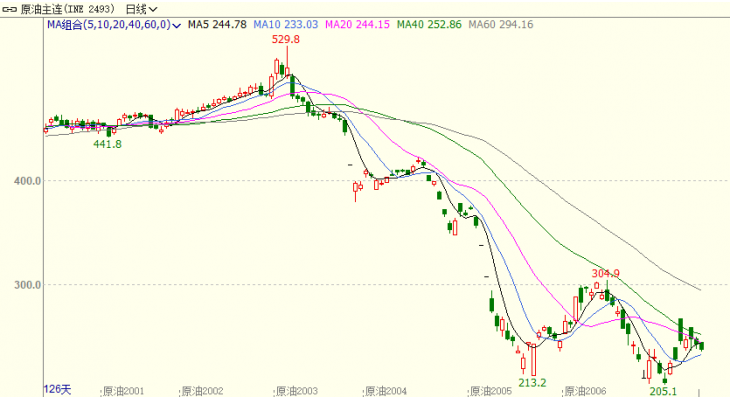The height and width of the screenshot is (400, 730).
Task: Expand the MA组合 indicator settings dropdown
Action: (177, 23)
